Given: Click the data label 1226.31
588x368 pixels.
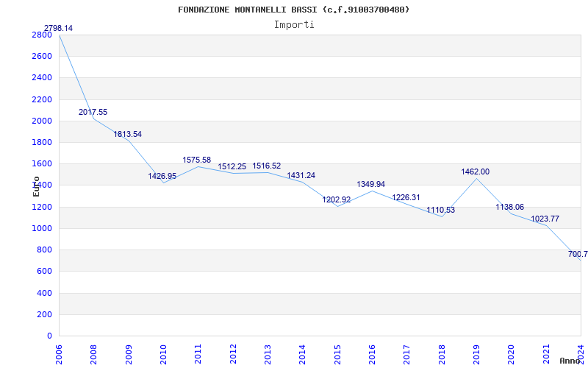Looking at the screenshot, I should click(x=406, y=197).
